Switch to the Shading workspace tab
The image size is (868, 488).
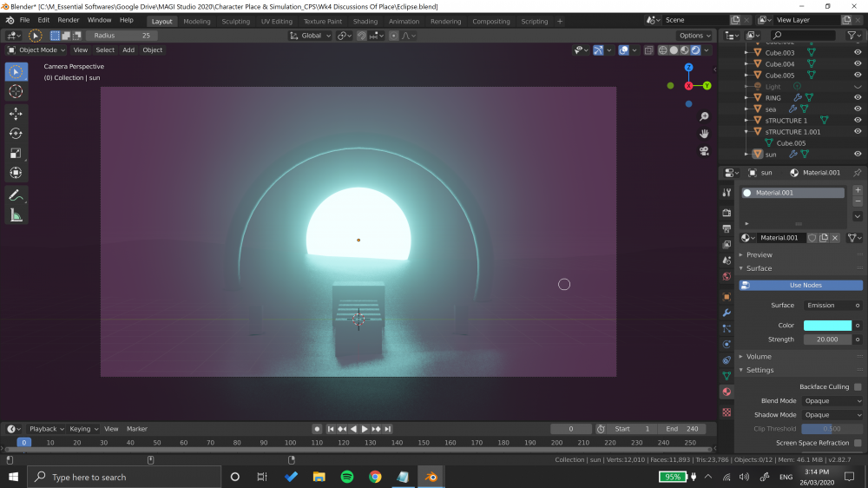coord(365,21)
